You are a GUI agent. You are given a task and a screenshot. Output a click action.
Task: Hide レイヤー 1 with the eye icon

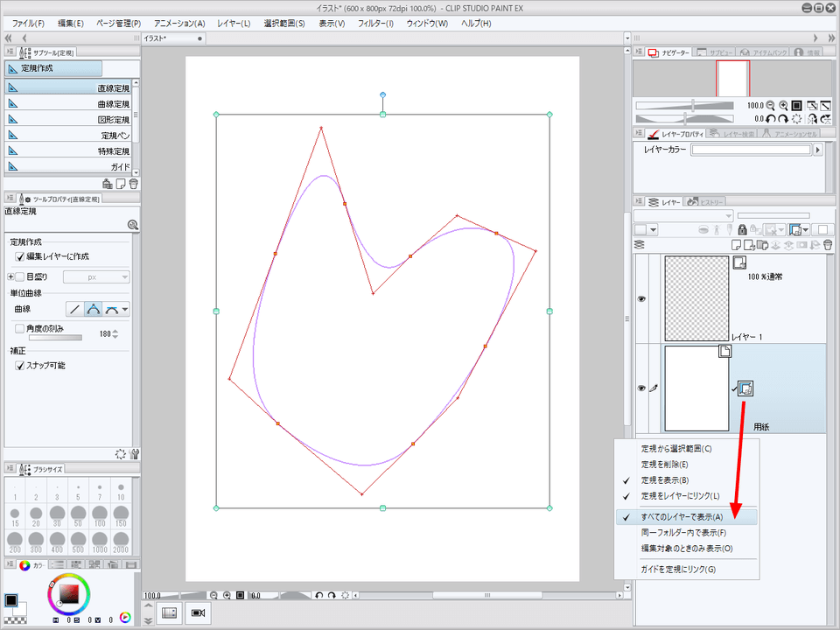click(x=640, y=298)
